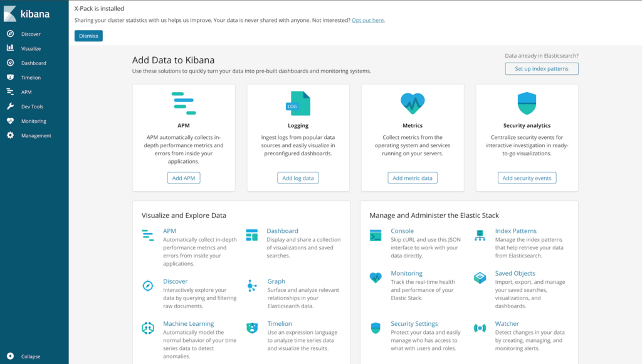Open the Index Patterns link
Image resolution: width=642 pixels, height=364 pixels.
(x=515, y=231)
